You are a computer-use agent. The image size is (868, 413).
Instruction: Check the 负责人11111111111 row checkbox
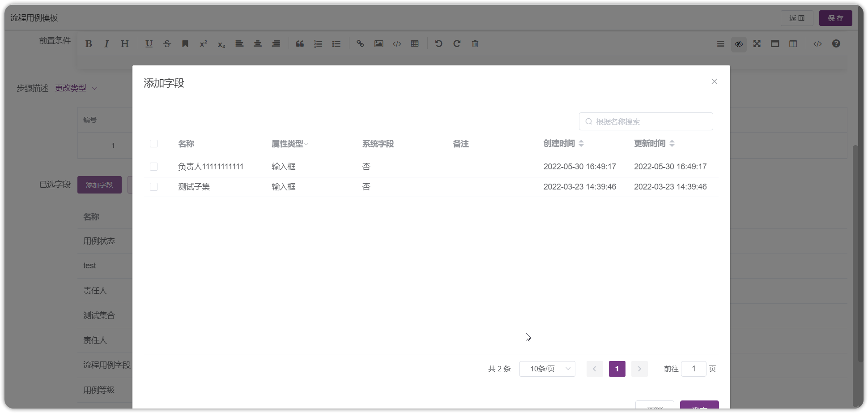pos(153,167)
